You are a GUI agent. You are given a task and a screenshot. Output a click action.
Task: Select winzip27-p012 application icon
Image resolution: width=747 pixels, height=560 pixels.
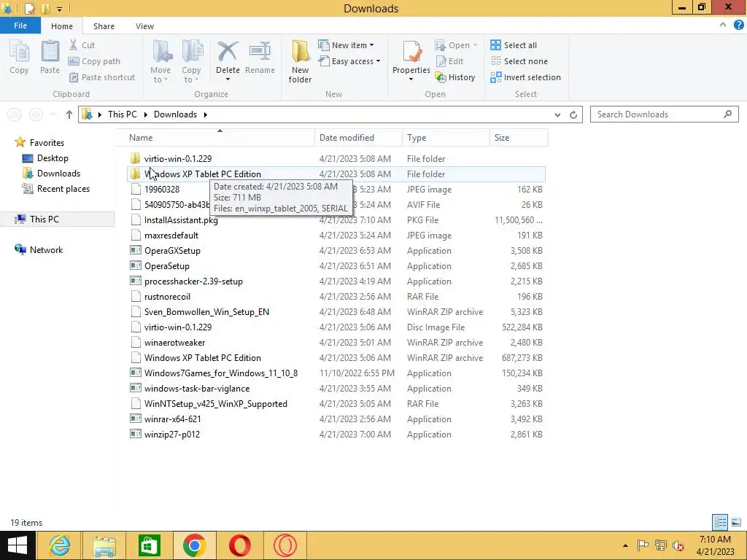[136, 435]
